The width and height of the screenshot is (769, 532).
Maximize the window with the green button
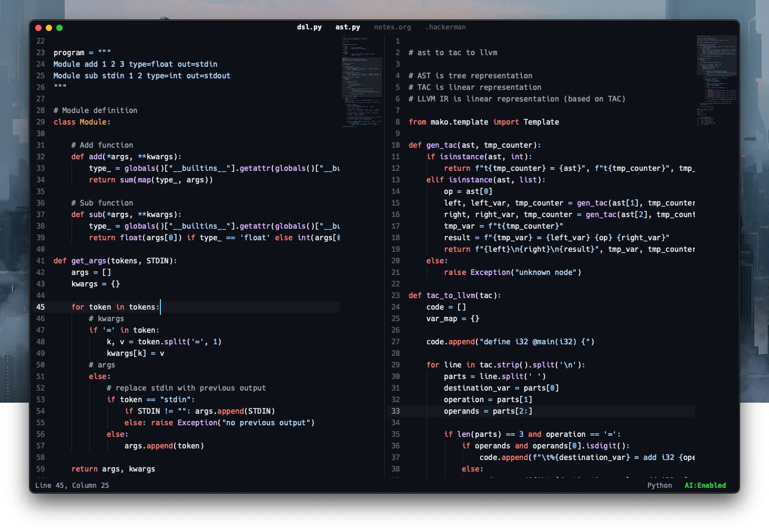pos(59,28)
